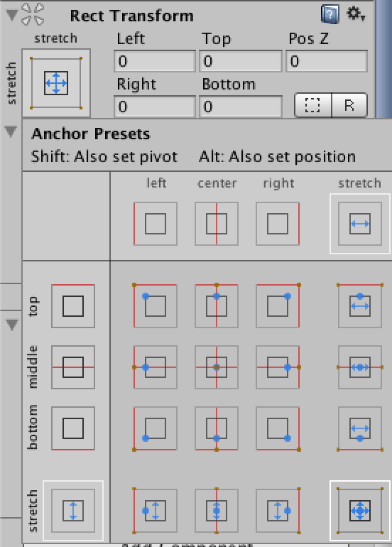Choose the middle left anchor preset

[156, 367]
